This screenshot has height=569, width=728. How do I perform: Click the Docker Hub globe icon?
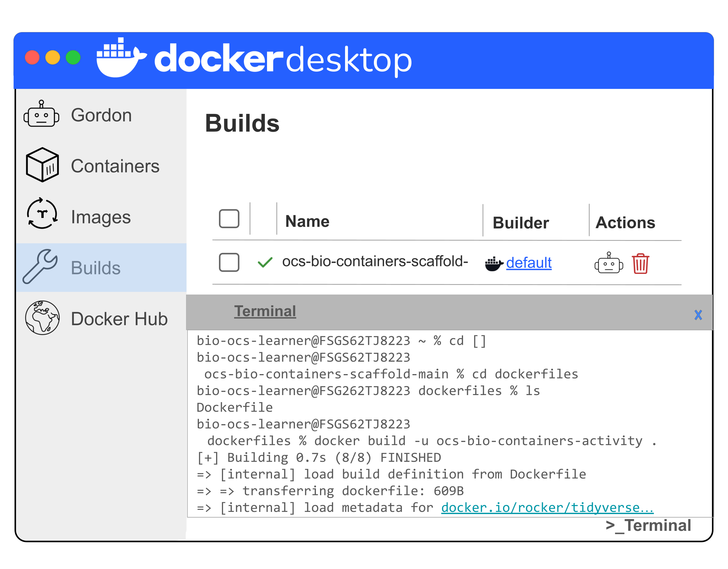click(x=42, y=318)
